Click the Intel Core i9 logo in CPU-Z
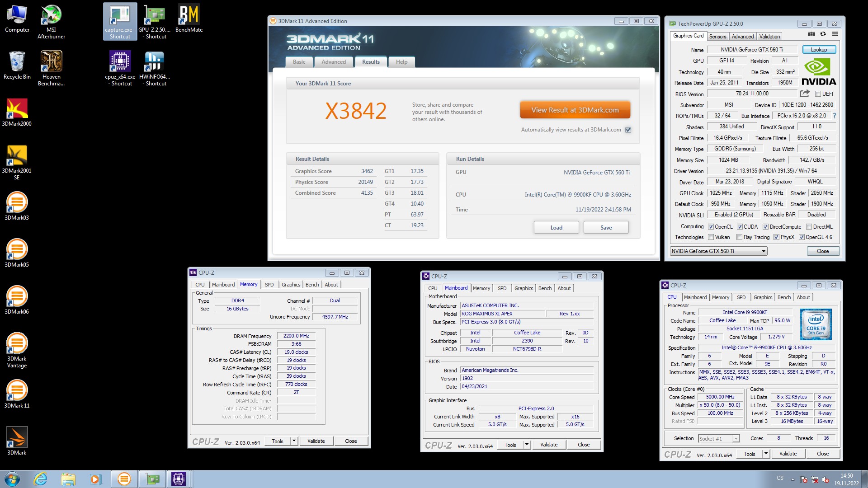The width and height of the screenshot is (868, 488). coord(816,324)
